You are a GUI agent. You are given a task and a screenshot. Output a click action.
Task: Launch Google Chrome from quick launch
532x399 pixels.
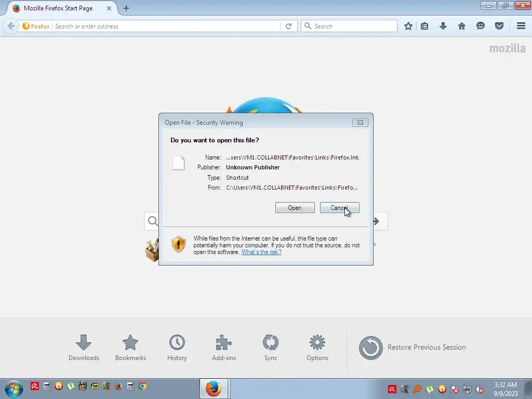142,386
